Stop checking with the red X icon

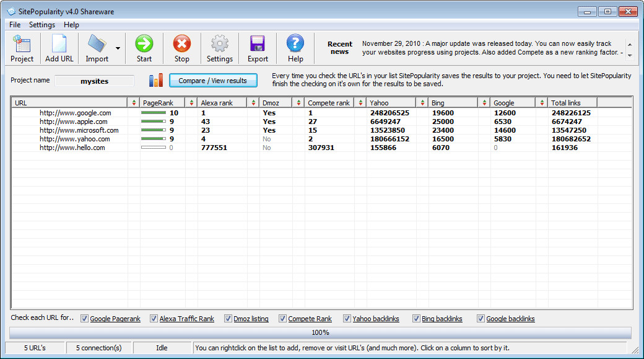coord(181,43)
